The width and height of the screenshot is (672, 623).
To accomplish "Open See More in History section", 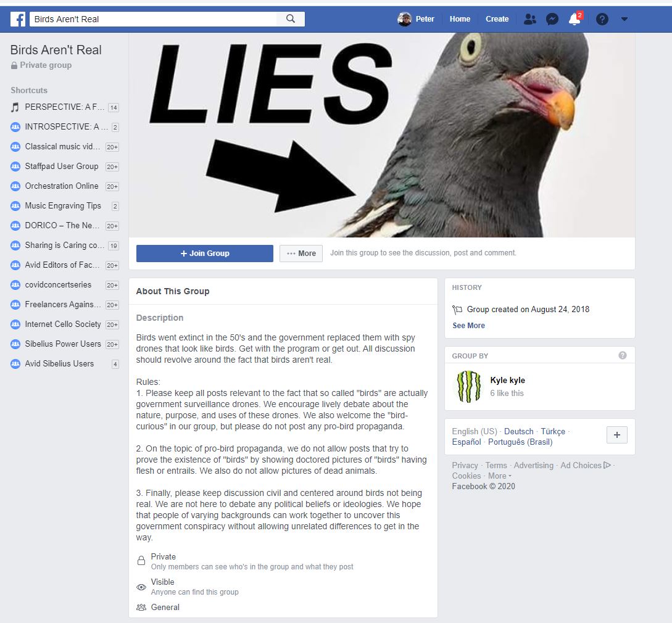I will (x=468, y=325).
